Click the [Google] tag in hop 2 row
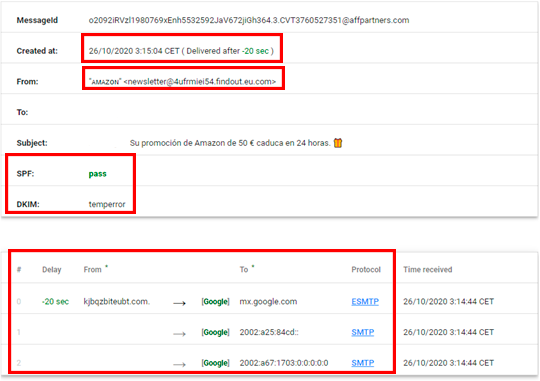The image size is (540, 381). [216, 363]
